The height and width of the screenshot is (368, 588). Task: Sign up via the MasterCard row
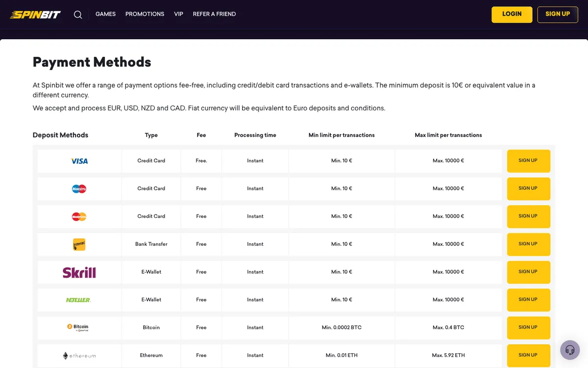tap(528, 216)
